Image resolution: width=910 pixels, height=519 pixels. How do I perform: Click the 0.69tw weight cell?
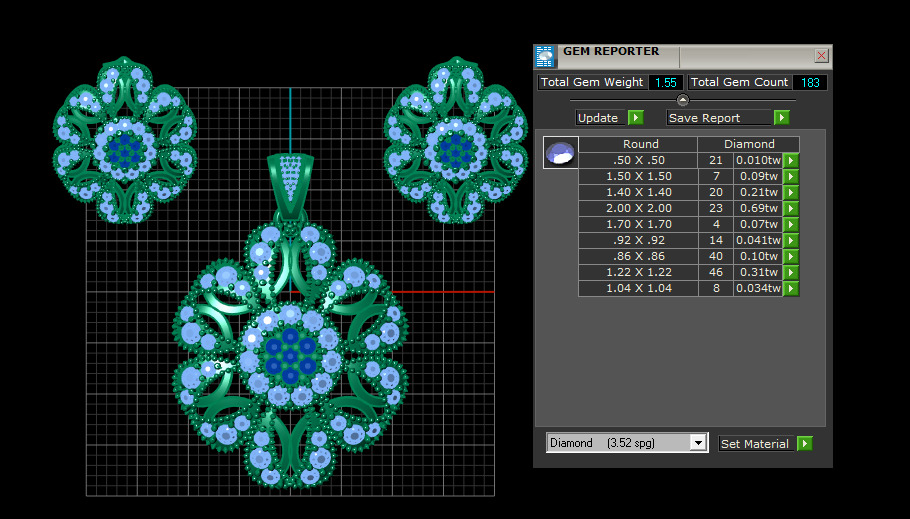point(759,208)
